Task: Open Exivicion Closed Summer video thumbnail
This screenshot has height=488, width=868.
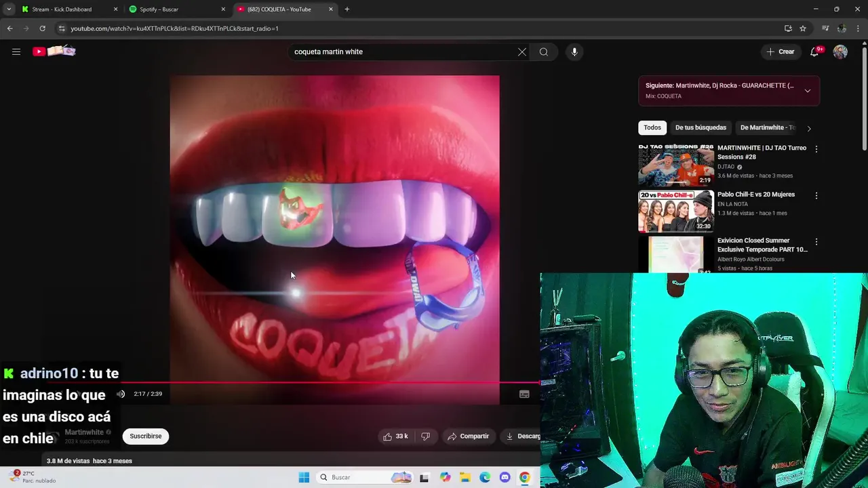Action: pos(676,254)
